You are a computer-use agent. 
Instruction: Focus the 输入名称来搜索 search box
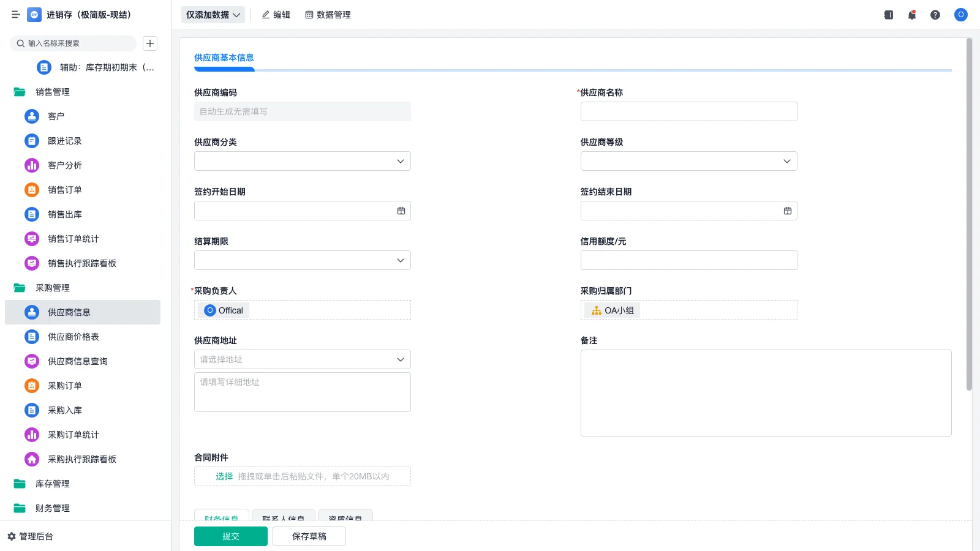[73, 43]
